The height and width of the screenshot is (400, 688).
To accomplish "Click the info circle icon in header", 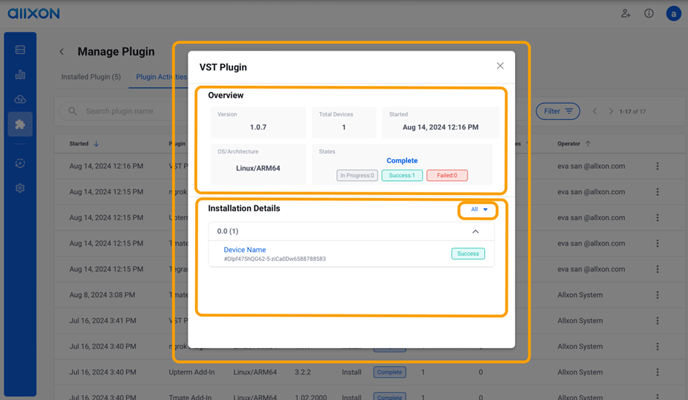I will tap(649, 14).
